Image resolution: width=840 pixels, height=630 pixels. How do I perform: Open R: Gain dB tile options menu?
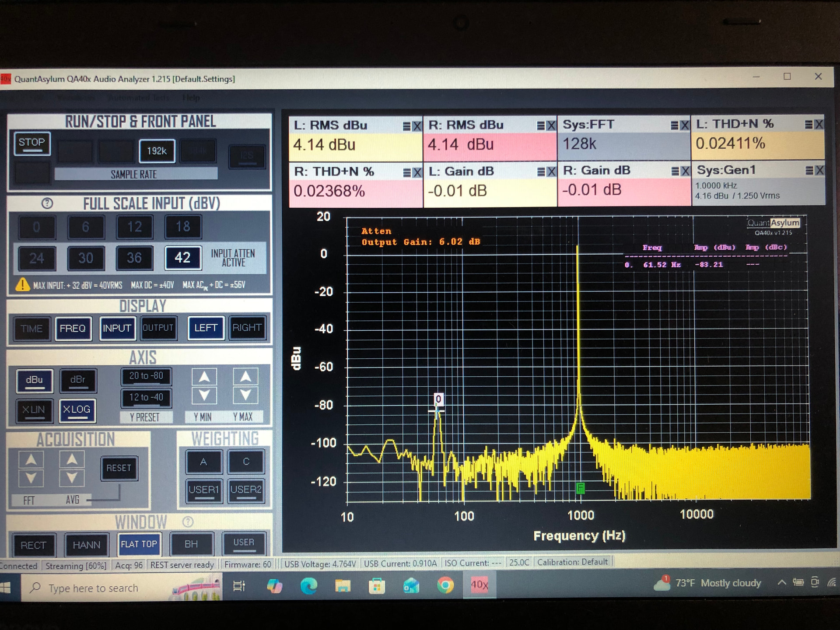pyautogui.click(x=675, y=171)
